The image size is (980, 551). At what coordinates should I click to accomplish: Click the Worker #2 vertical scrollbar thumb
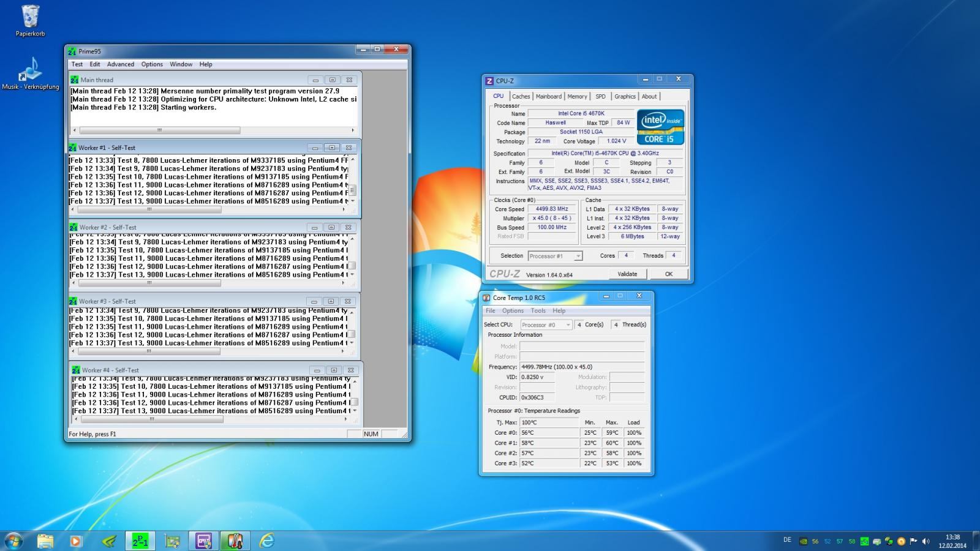point(352,266)
